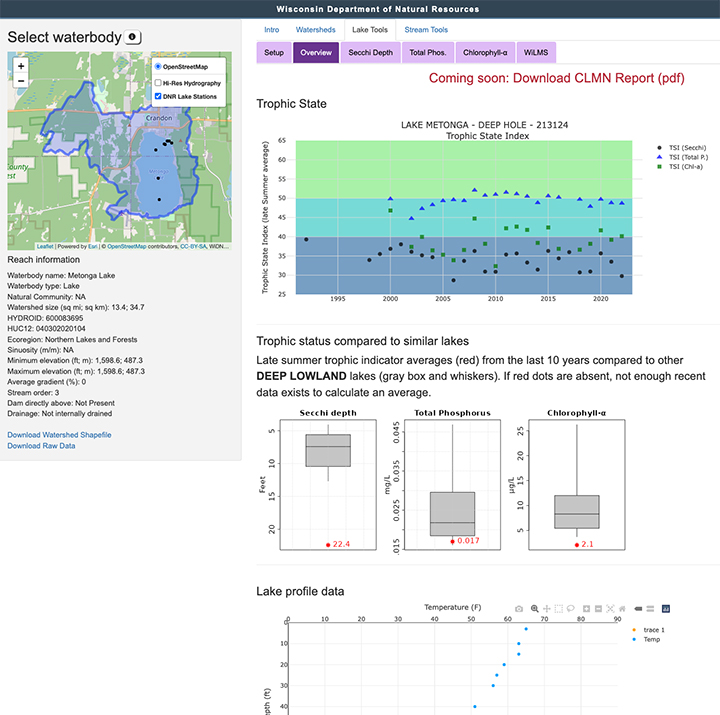The image size is (720, 715).
Task: Click the red 22.4 Secchi value
Action: coord(341,544)
